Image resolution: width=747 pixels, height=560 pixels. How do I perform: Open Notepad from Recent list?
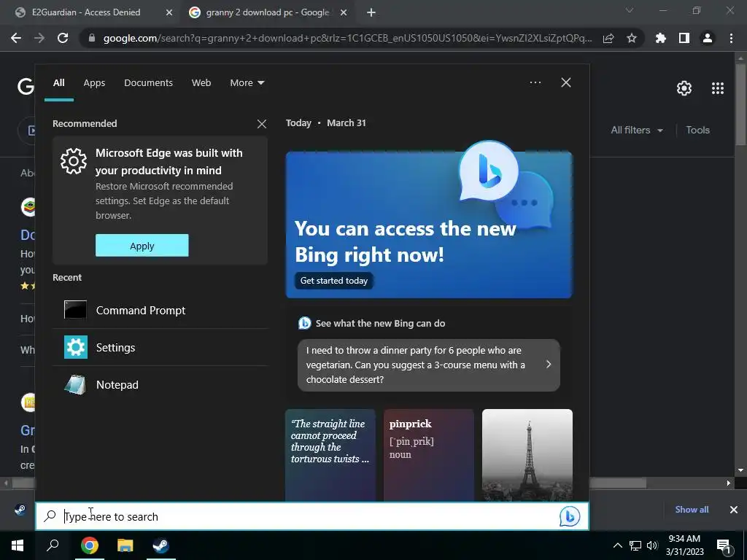(160, 385)
